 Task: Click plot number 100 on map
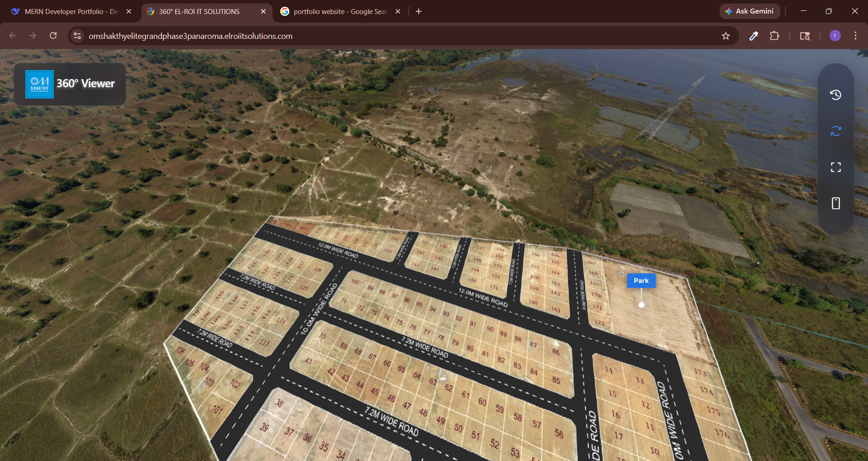click(355, 282)
